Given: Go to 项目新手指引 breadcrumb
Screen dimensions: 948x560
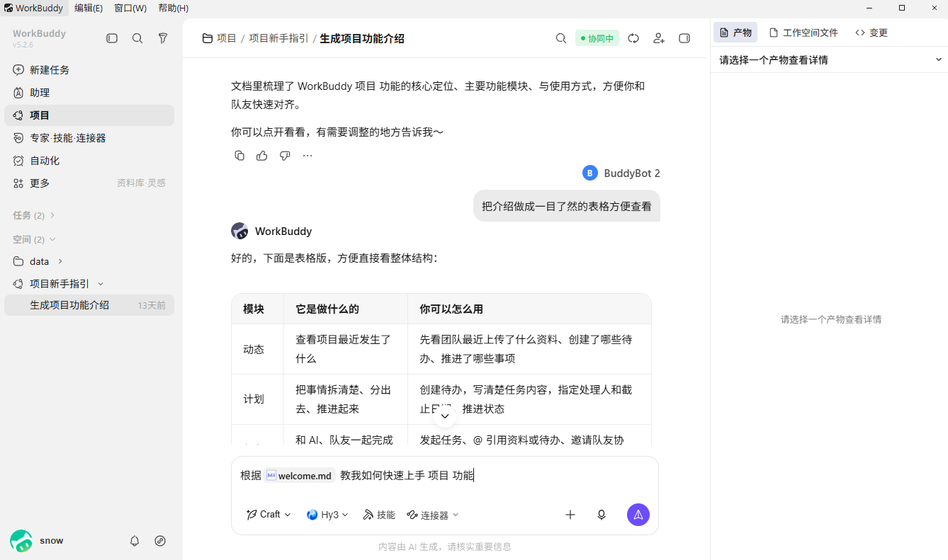Looking at the screenshot, I should [x=278, y=38].
